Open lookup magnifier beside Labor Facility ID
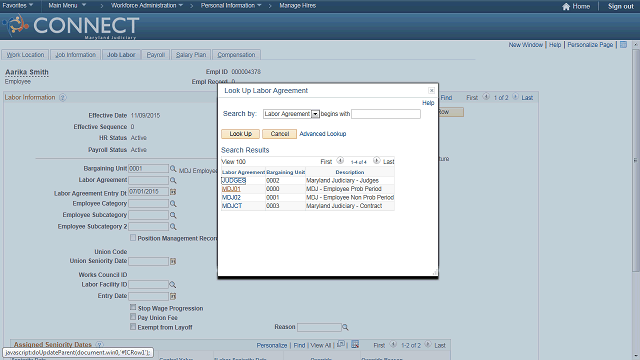Image resolution: width=640 pixels, height=360 pixels. pos(173,284)
